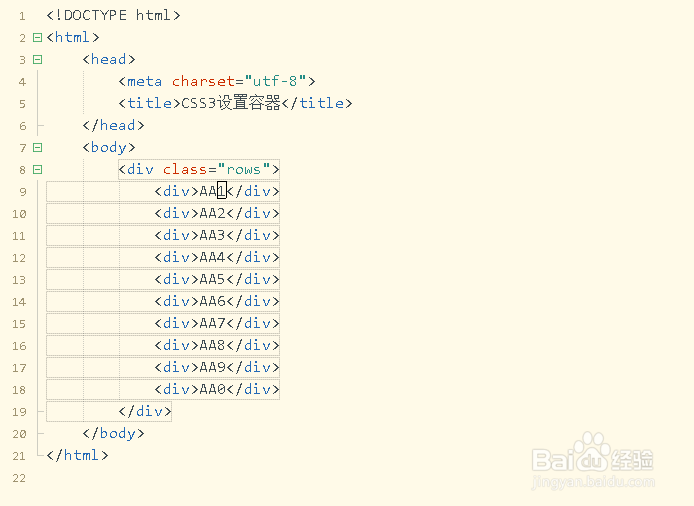Place cursor on the AA9 text

pos(213,368)
